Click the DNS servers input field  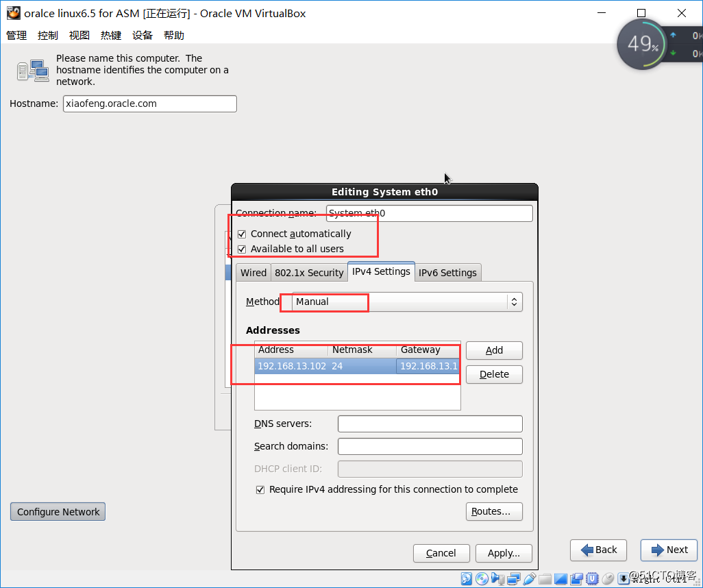pos(430,424)
